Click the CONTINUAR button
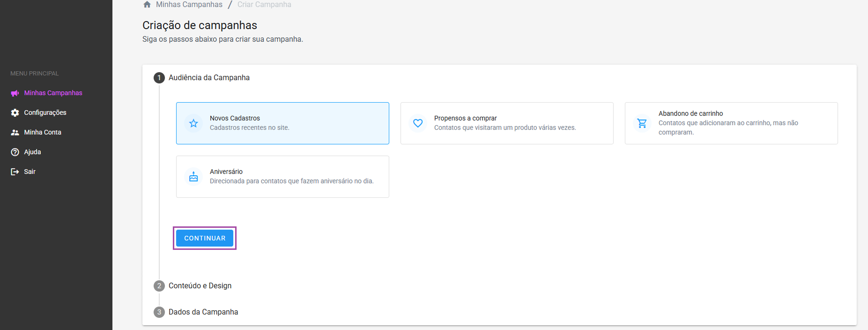The width and height of the screenshot is (868, 330). pos(205,238)
